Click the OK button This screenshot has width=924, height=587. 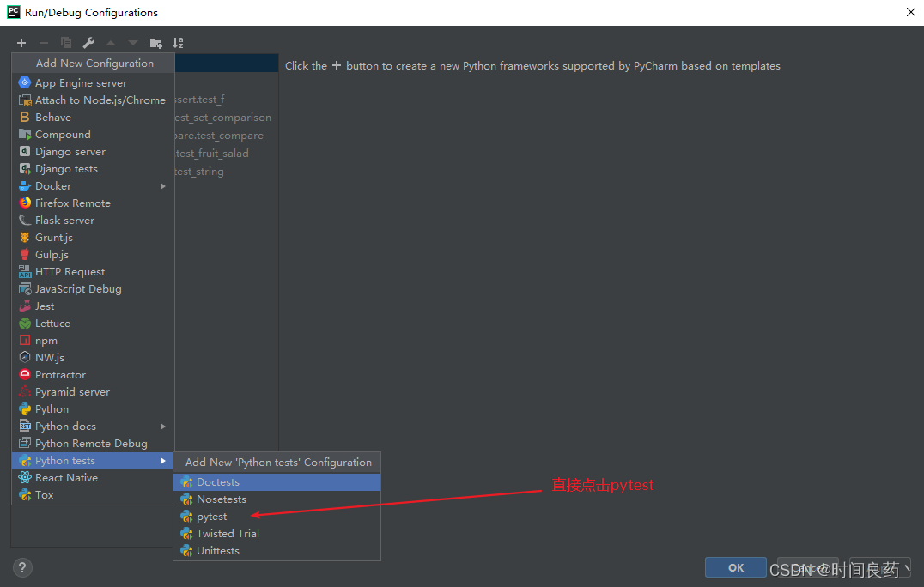[x=735, y=567]
